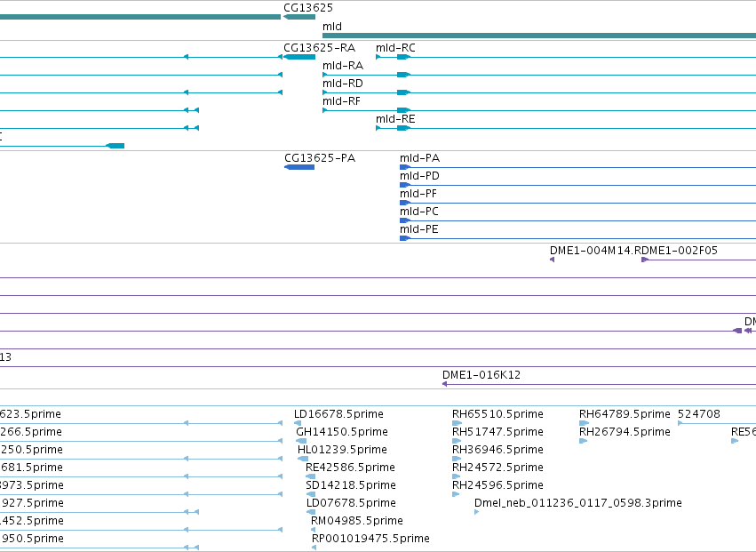Select the CG13625-PA protein feature
This screenshot has width=756, height=552.
(x=299, y=167)
